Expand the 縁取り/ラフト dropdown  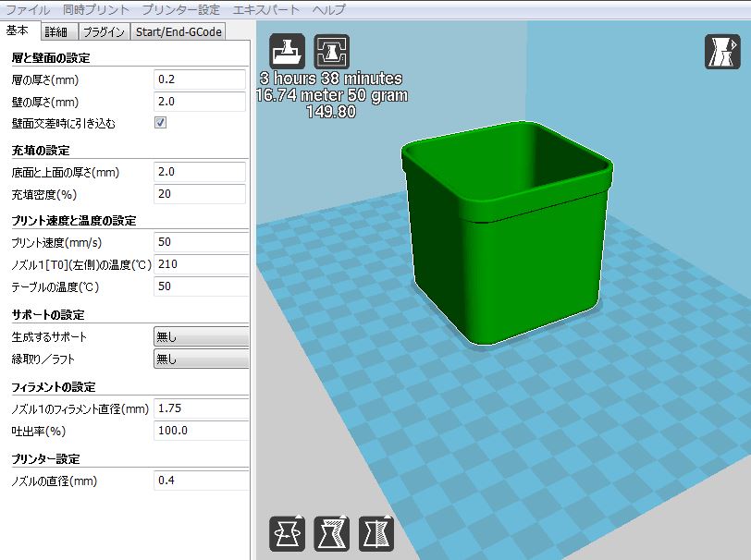click(x=201, y=359)
